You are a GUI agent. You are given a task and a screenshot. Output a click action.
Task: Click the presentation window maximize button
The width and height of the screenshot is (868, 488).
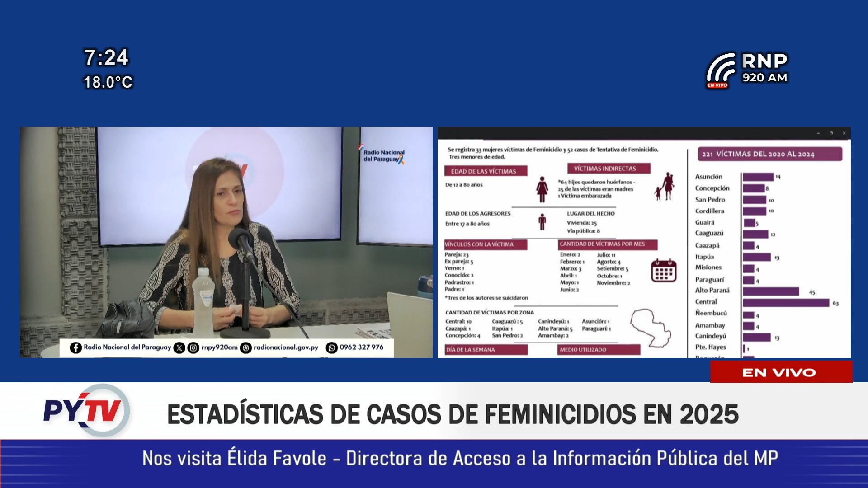[x=831, y=133]
